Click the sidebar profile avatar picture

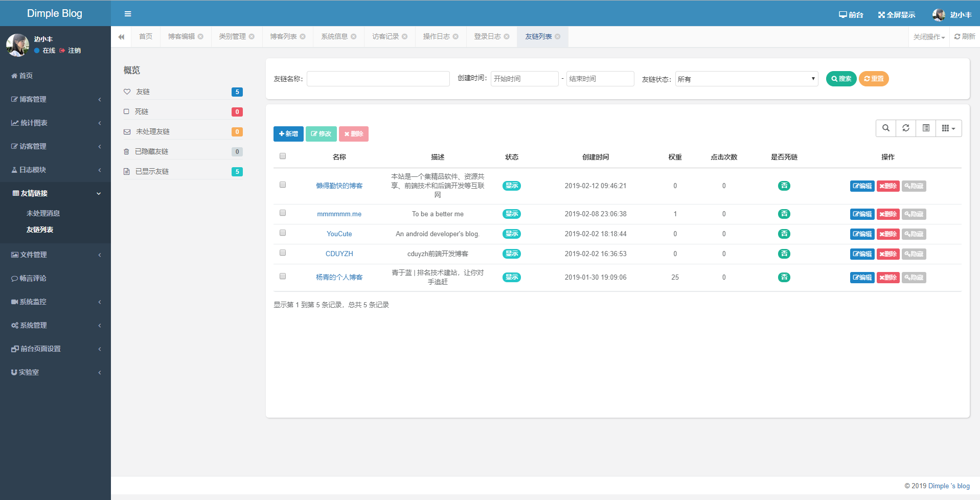tap(17, 45)
